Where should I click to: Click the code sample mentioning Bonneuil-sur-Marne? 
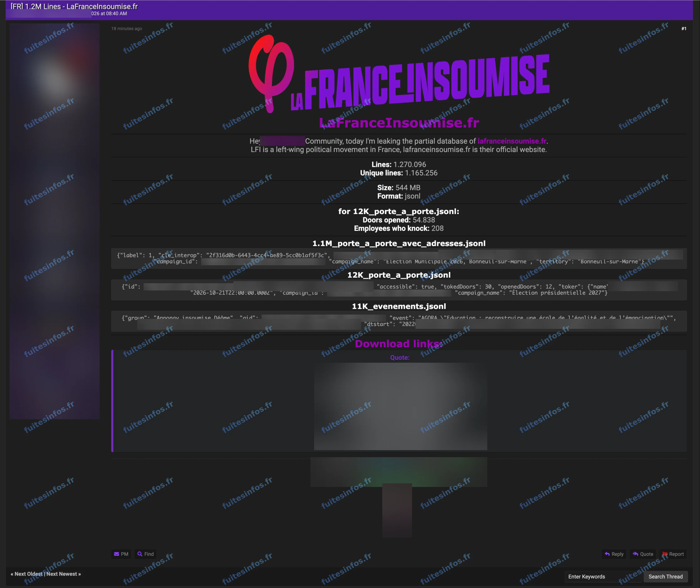(x=399, y=258)
